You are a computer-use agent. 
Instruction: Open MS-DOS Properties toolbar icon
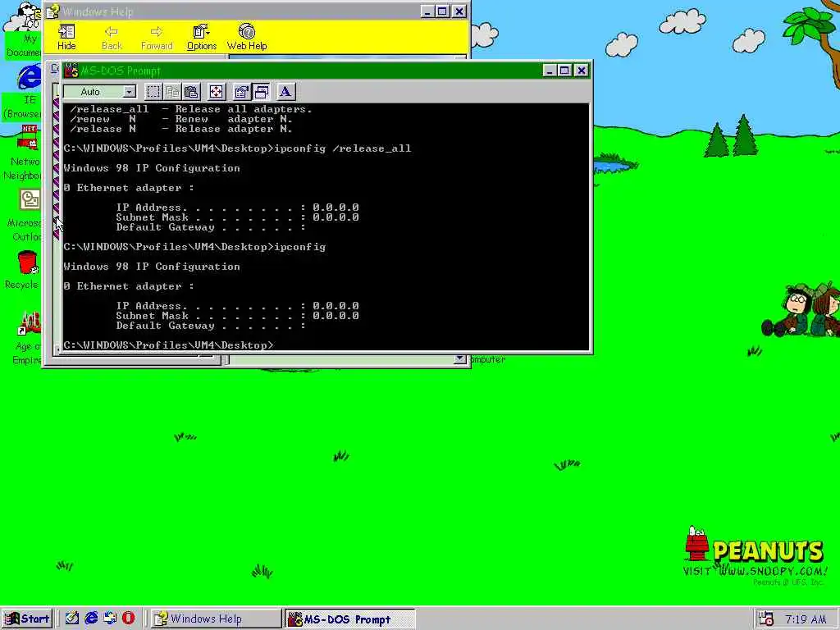(241, 92)
